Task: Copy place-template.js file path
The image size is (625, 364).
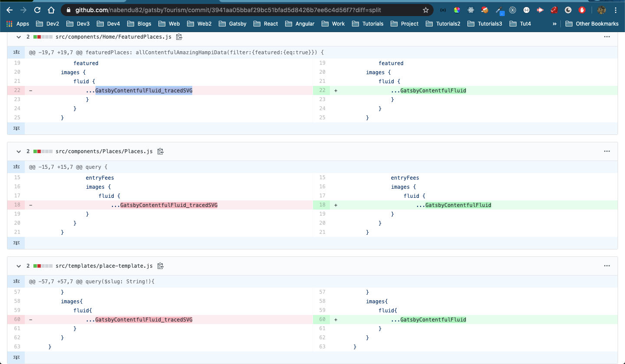Action: [x=161, y=266]
